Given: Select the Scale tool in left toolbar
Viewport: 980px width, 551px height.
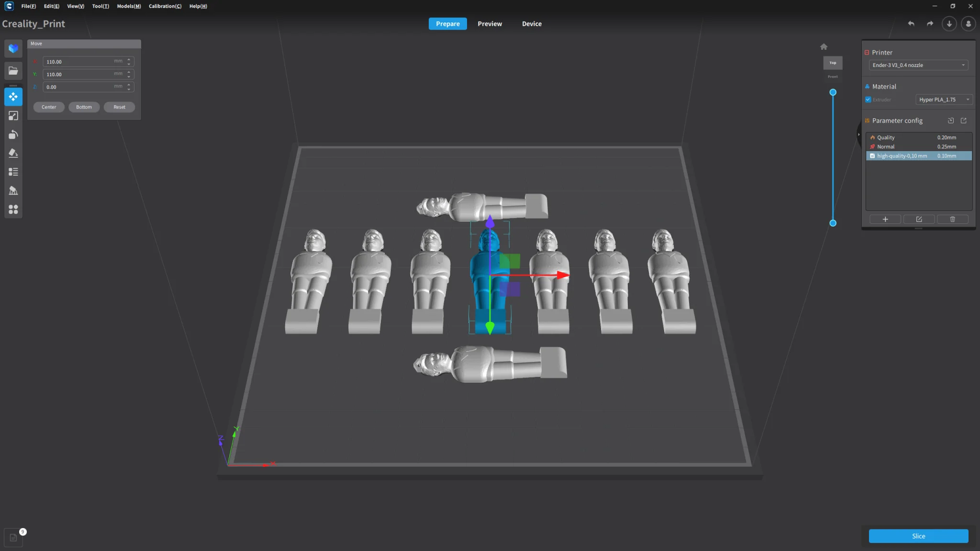Looking at the screenshot, I should pyautogui.click(x=13, y=116).
